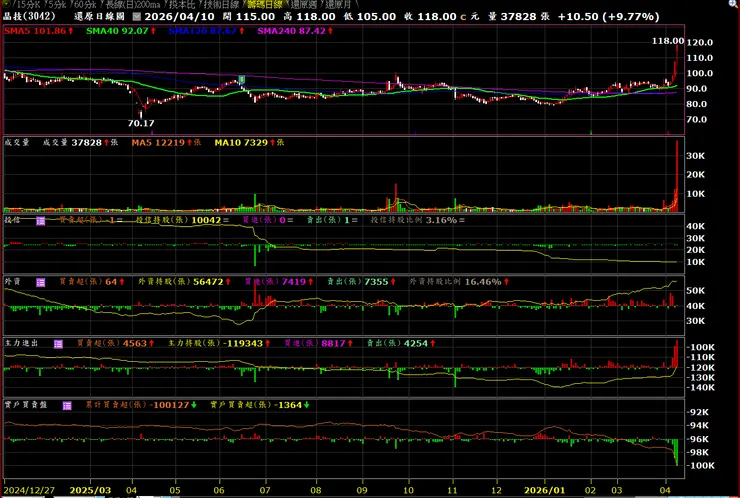
Task: Open the 外資 panel settings list icon
Action: (41, 282)
